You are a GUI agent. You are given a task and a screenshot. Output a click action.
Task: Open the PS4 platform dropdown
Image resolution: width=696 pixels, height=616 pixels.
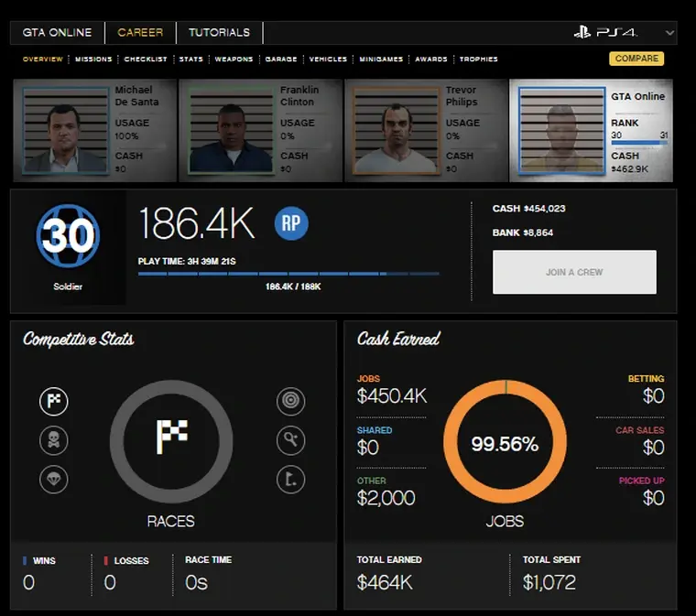pyautogui.click(x=625, y=33)
